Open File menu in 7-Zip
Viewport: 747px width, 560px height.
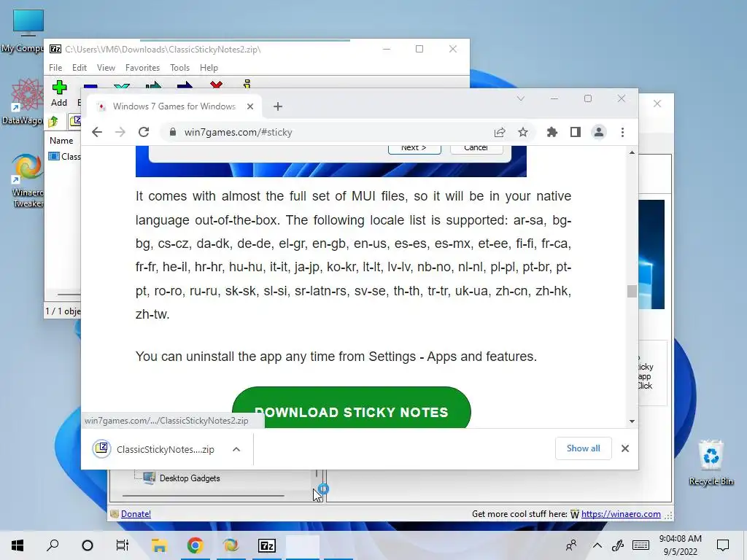[x=55, y=68]
